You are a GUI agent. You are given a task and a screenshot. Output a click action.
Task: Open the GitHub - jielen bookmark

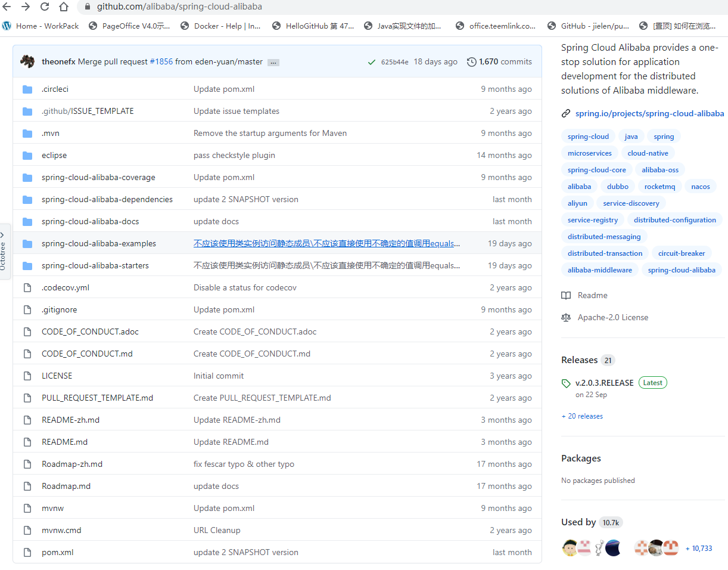coord(589,26)
